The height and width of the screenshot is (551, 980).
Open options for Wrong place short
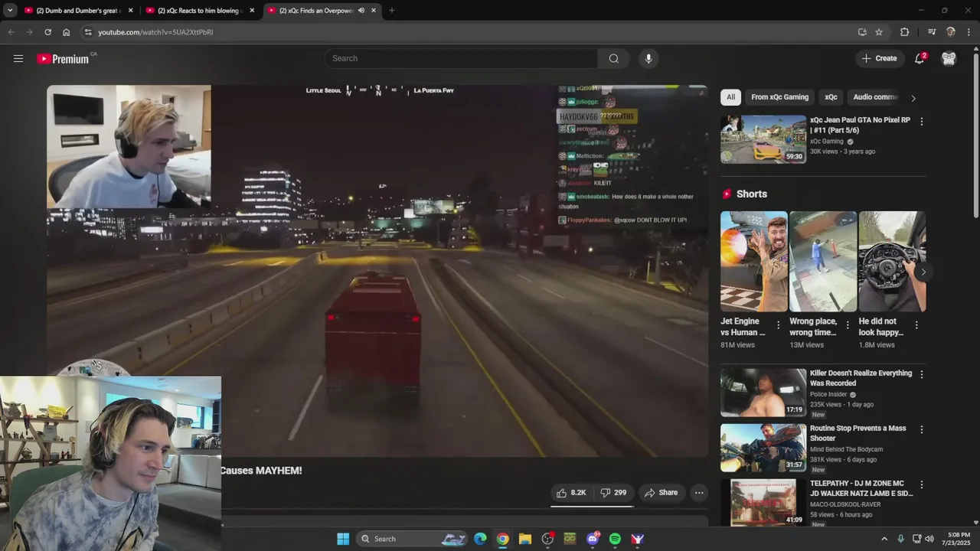pos(847,325)
